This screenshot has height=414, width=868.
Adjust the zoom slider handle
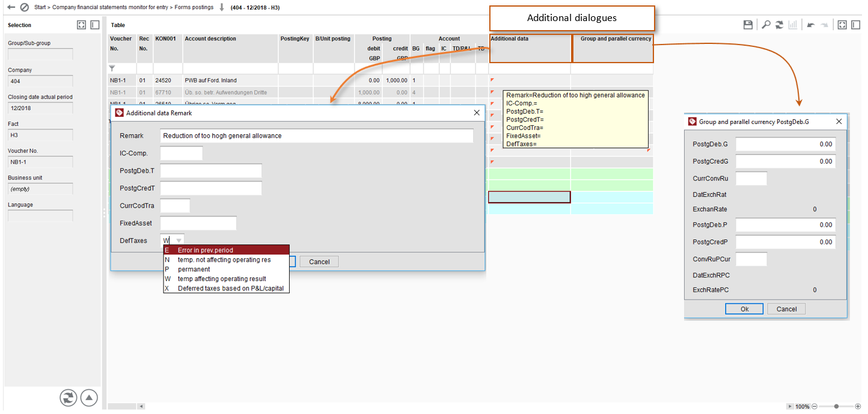836,407
